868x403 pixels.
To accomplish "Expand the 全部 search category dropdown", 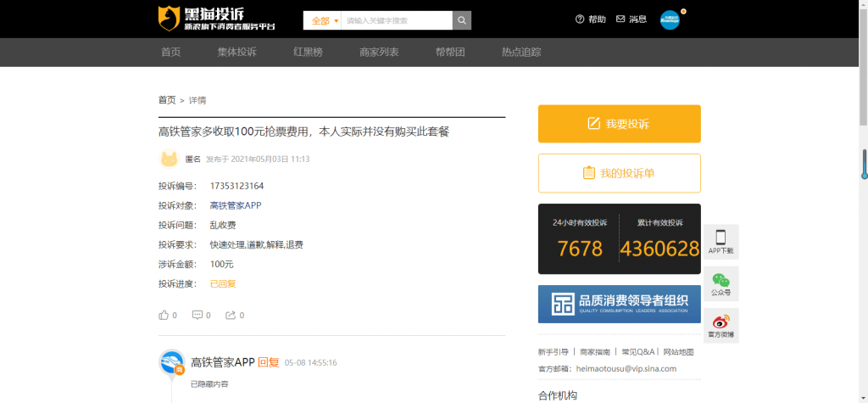I will [323, 20].
